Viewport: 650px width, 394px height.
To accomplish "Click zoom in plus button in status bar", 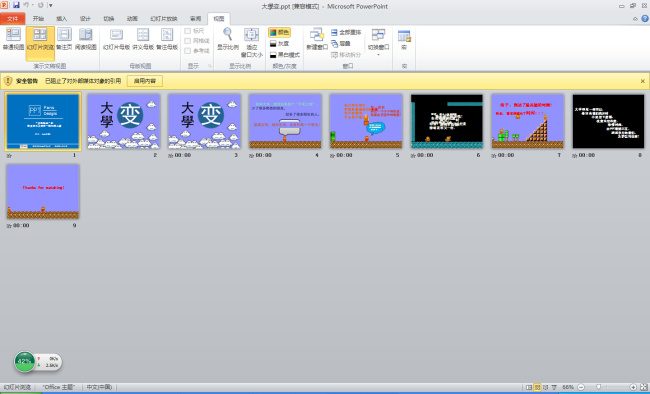I will 633,387.
